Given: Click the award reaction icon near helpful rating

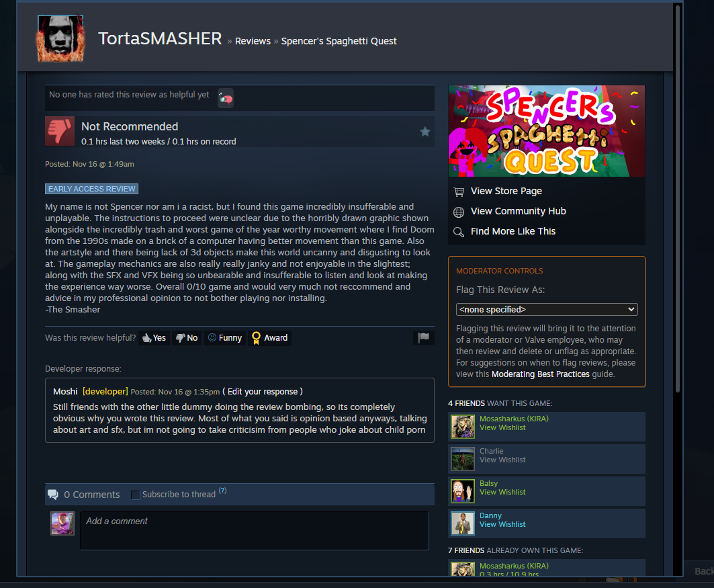Looking at the screenshot, I should tap(226, 98).
